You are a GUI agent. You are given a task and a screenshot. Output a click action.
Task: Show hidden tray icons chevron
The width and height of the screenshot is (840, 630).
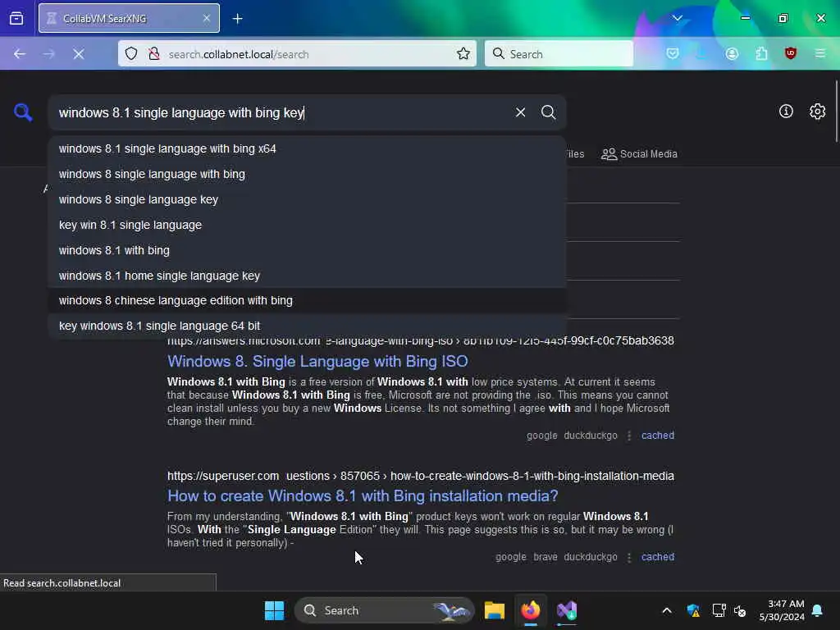click(666, 610)
